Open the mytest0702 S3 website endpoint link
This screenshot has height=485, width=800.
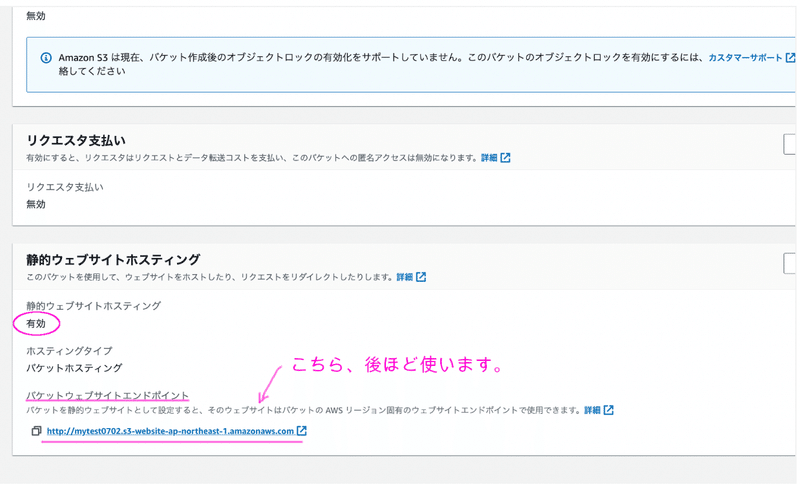pos(170,431)
